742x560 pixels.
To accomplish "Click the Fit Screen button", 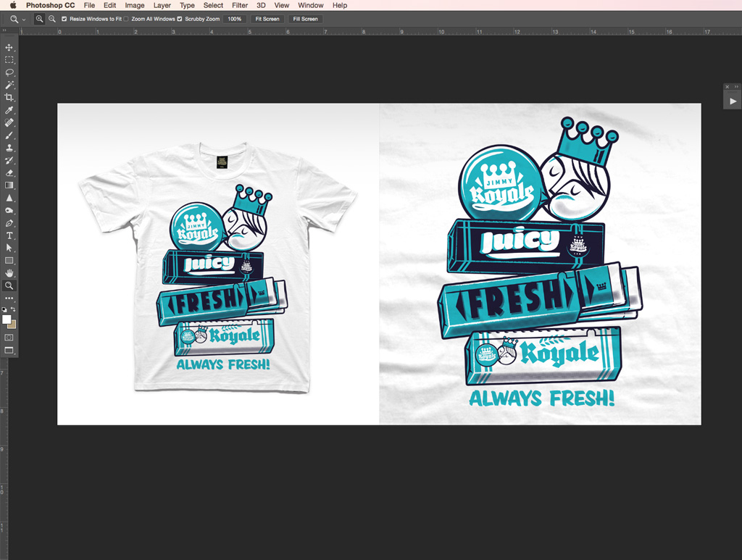I will (267, 19).
